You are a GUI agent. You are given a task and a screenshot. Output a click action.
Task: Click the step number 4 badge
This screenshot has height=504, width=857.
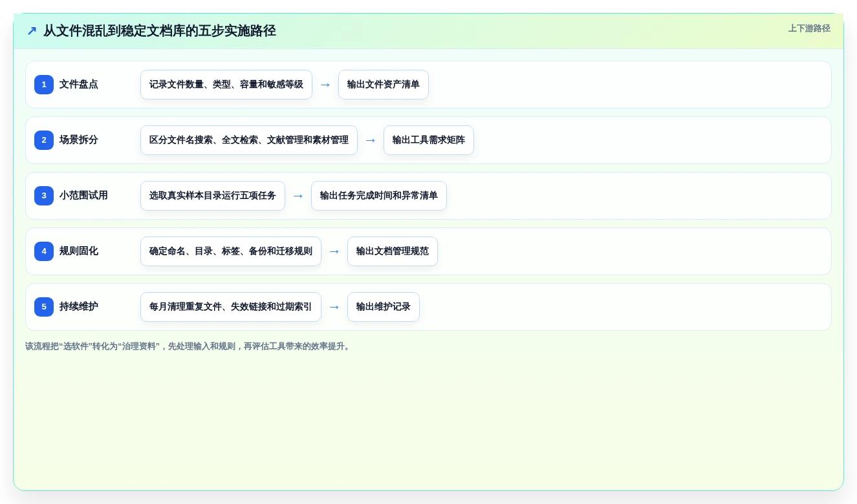tap(44, 251)
